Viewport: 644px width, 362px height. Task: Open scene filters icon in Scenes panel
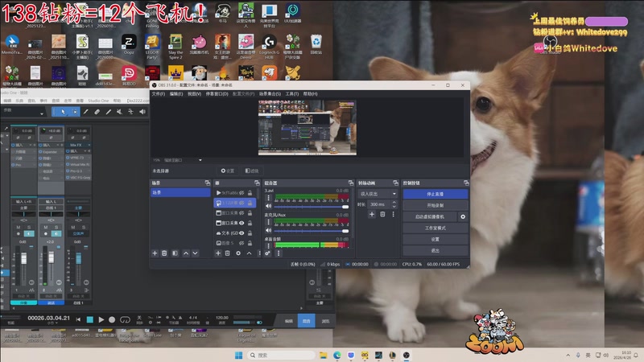click(175, 253)
